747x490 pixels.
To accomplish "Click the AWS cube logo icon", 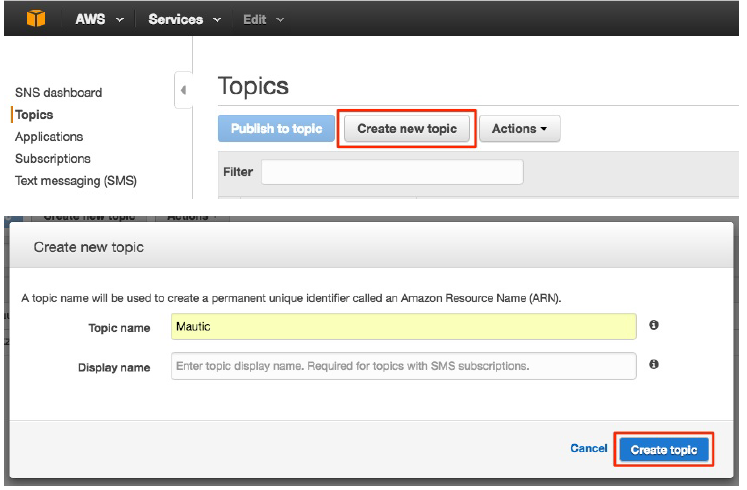I will point(36,19).
